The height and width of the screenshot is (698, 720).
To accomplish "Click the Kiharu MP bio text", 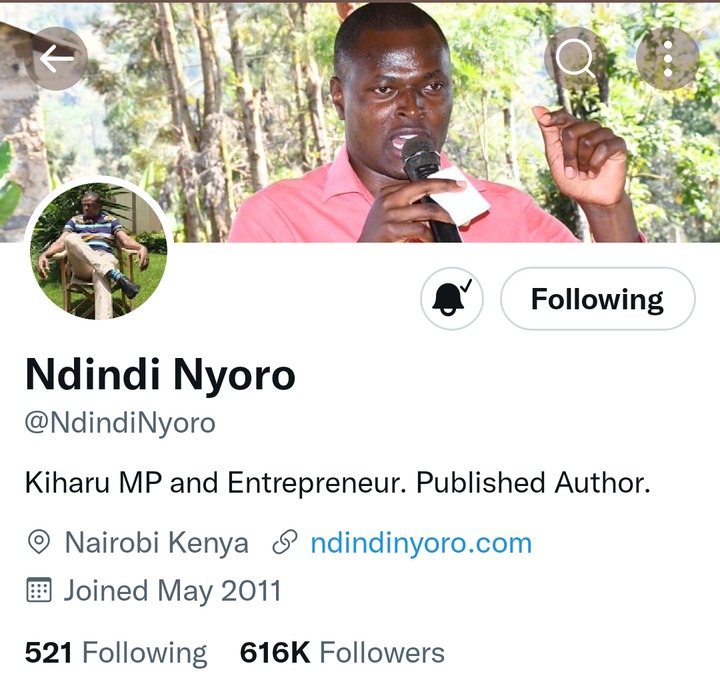I will click(338, 483).
